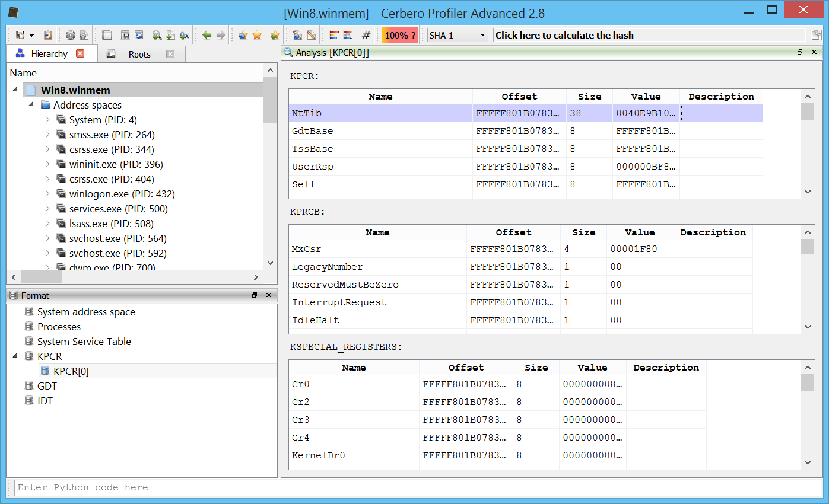
Task: Select Processes in Format panel
Action: (59, 327)
